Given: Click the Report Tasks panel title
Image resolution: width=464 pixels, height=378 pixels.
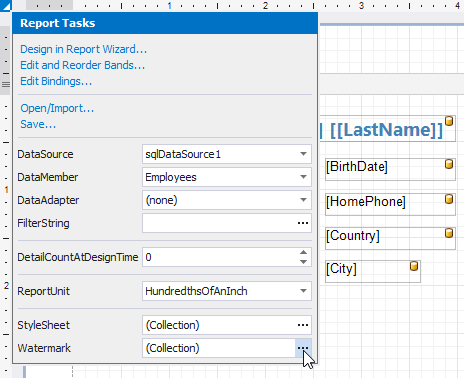Looking at the screenshot, I should (58, 23).
